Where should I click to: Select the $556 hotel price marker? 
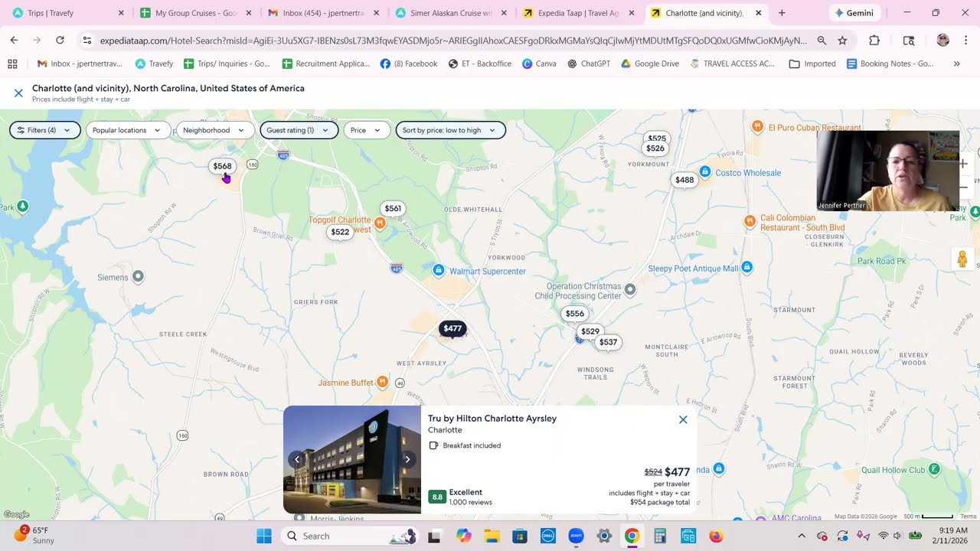tap(575, 313)
